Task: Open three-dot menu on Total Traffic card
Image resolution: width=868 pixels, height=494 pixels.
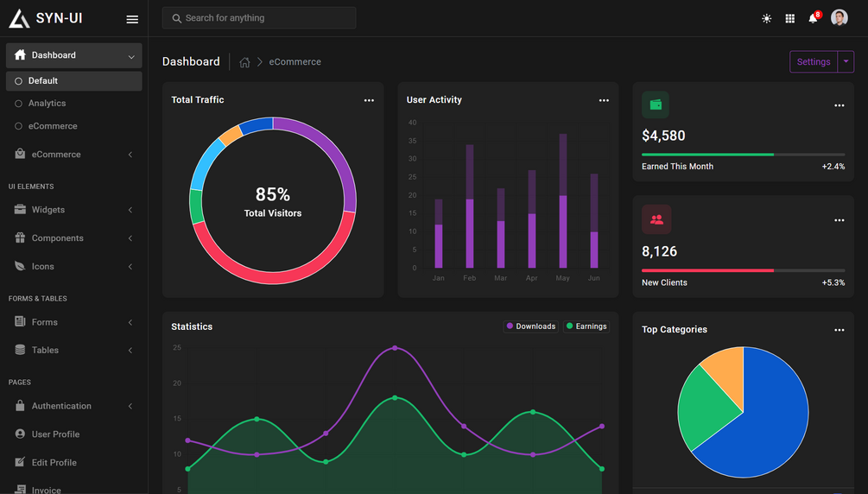Action: point(369,100)
